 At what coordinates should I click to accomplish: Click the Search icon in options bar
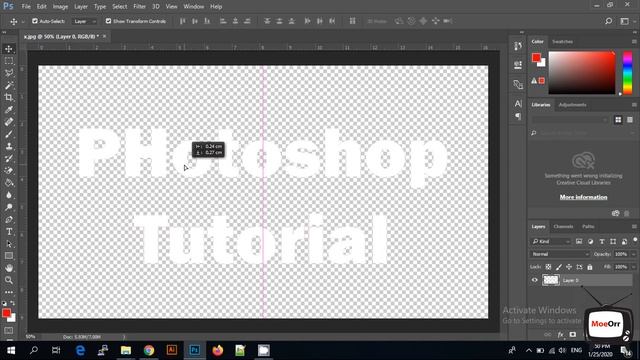pyautogui.click(x=608, y=21)
